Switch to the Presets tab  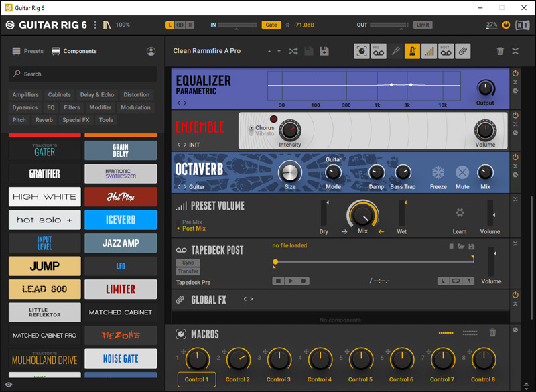coord(28,51)
